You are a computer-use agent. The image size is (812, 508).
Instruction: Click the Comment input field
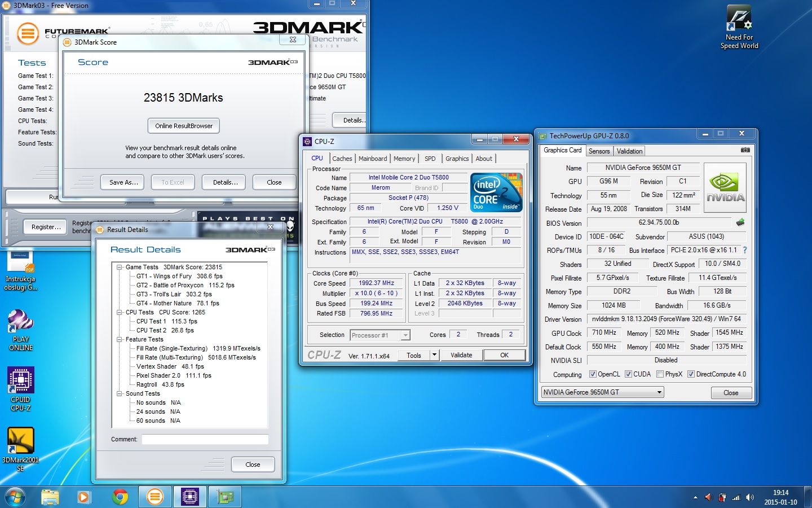tap(205, 439)
